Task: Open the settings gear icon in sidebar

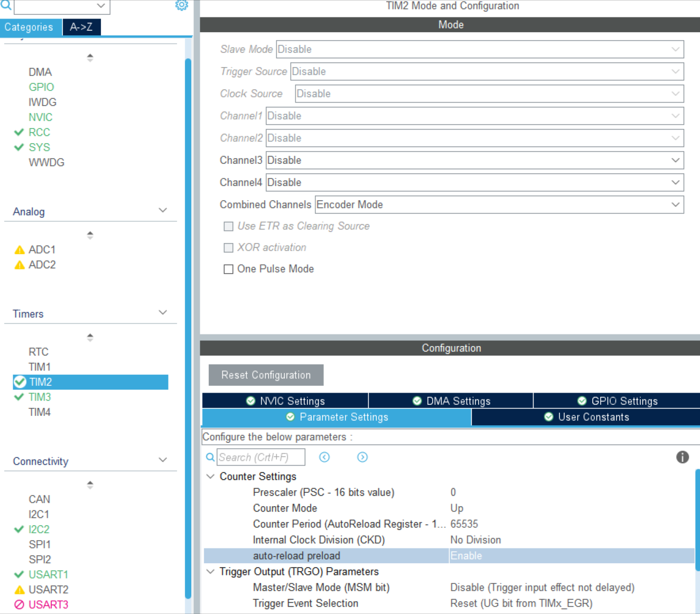Action: tap(181, 5)
